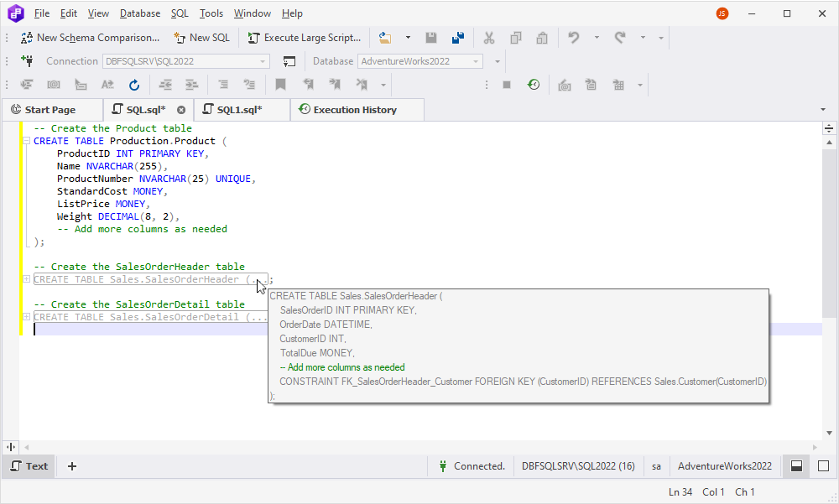This screenshot has height=504, width=839.
Task: Click the New Schema Comparison button
Action: point(90,38)
